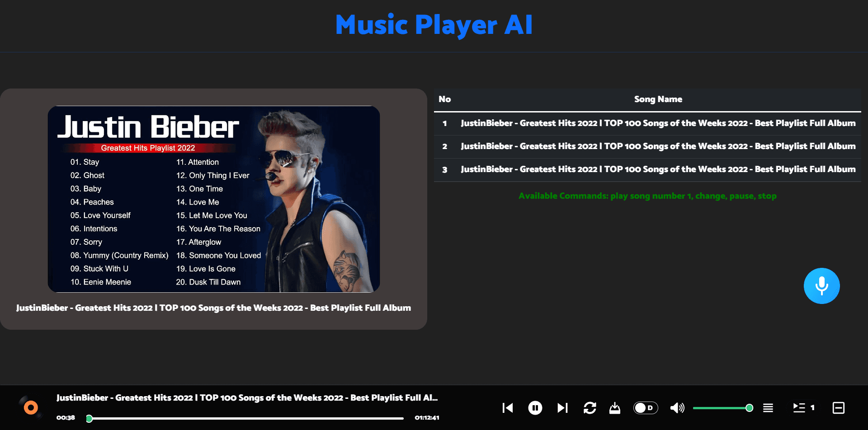Select song number 1 in the table

(x=647, y=123)
